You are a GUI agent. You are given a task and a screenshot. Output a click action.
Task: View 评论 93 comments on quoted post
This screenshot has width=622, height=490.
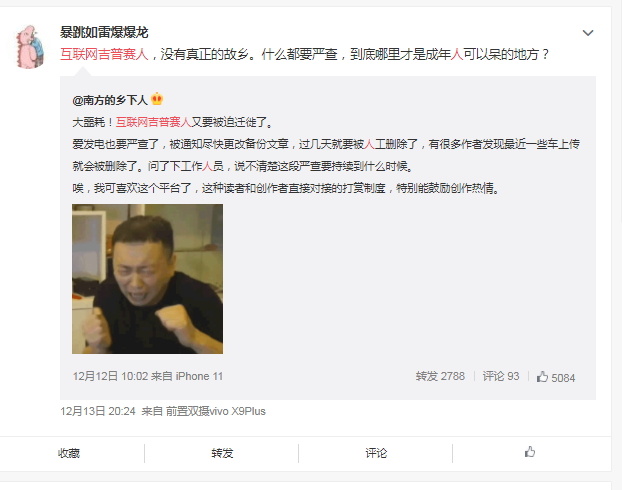pos(501,376)
